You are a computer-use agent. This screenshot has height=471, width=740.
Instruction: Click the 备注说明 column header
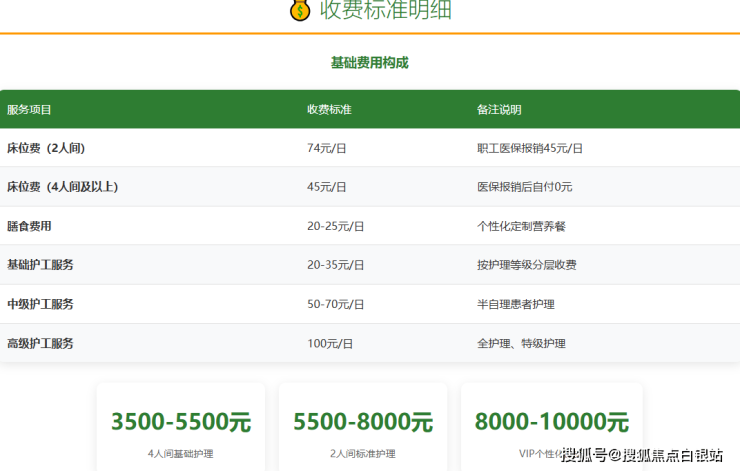(499, 110)
